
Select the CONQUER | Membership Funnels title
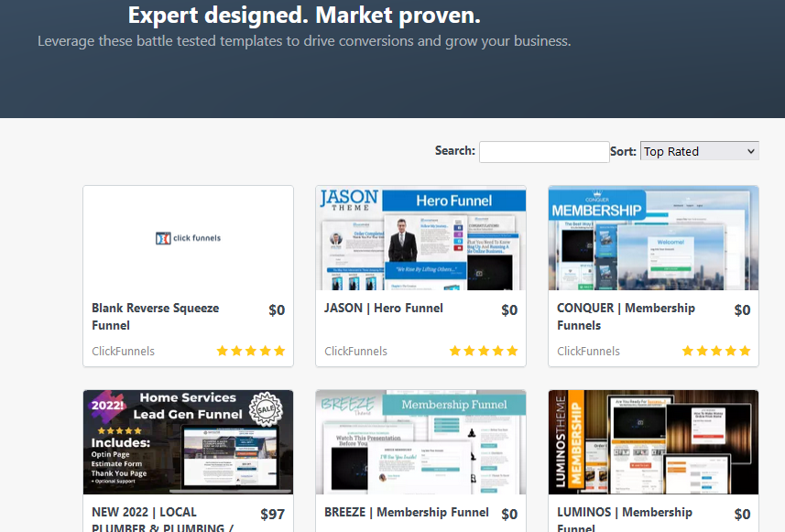626,317
